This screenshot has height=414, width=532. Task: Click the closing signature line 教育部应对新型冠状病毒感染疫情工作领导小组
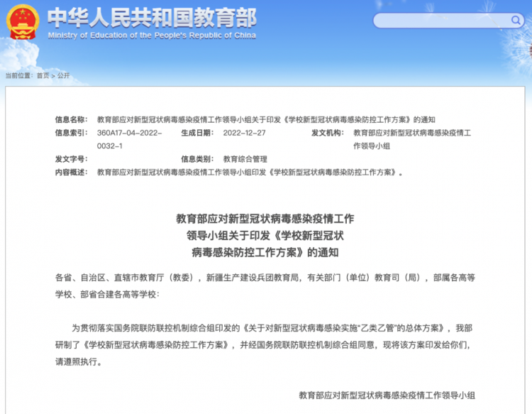click(387, 396)
